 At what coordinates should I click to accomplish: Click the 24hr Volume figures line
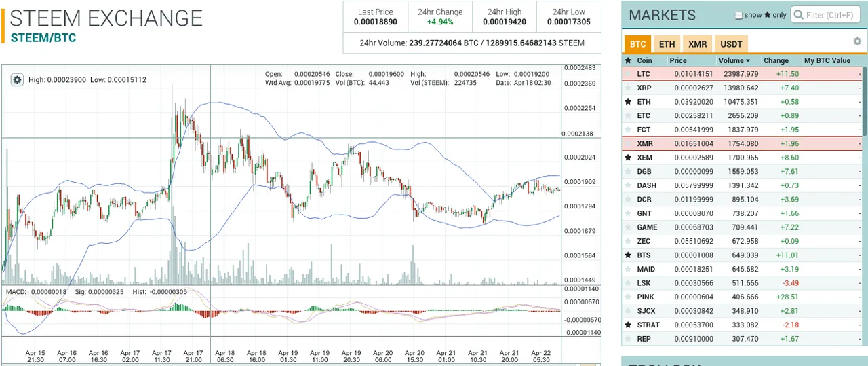[472, 43]
